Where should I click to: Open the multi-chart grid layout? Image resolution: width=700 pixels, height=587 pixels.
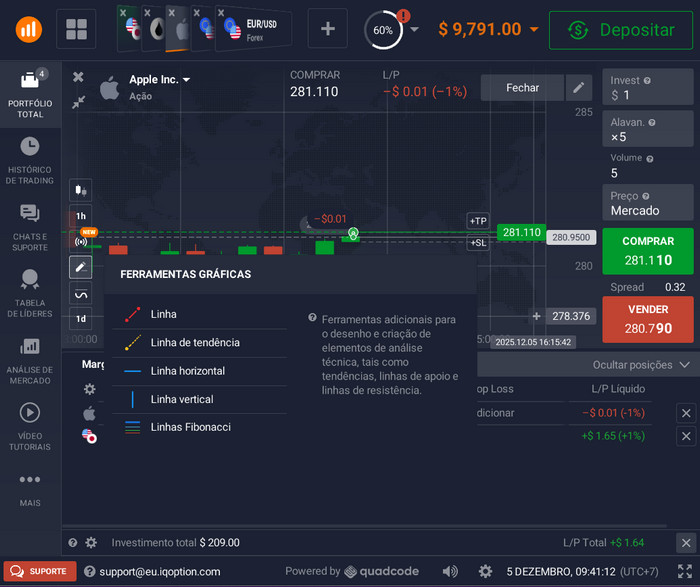pyautogui.click(x=76, y=29)
